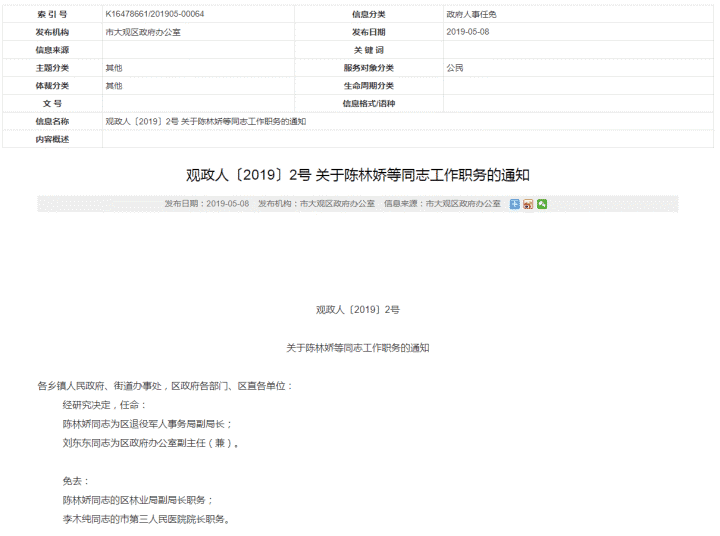The image size is (720, 536).
Task: Select the line 经研究决定，任命：
Action: pyautogui.click(x=104, y=405)
